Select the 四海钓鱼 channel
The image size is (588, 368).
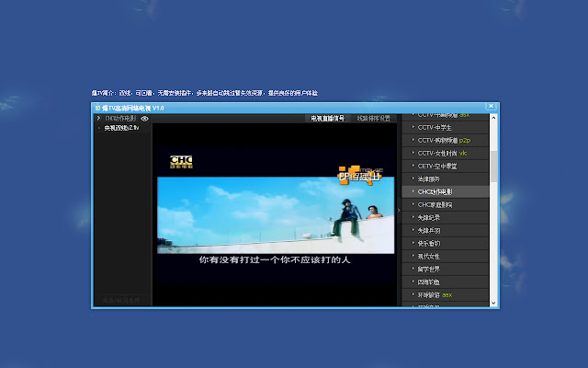pyautogui.click(x=445, y=282)
